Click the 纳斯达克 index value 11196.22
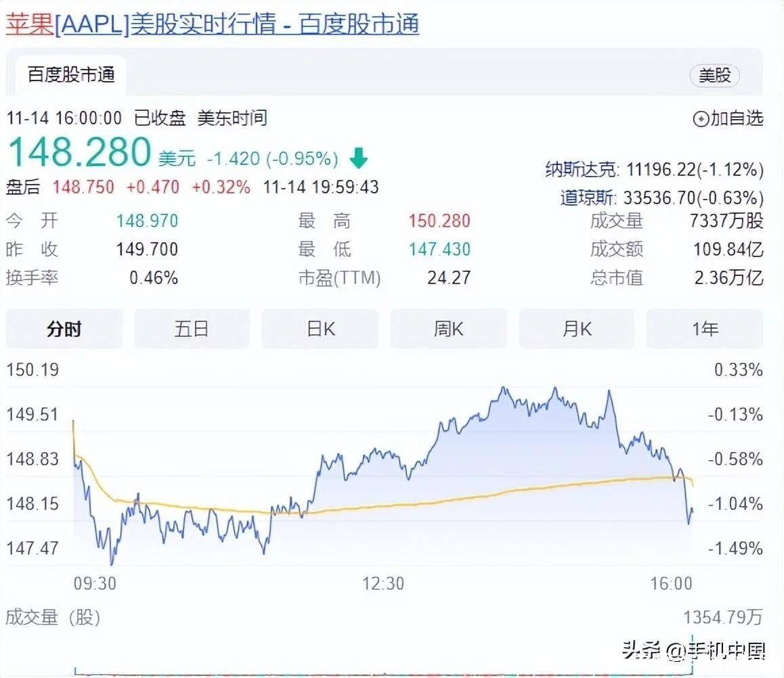Screen dimensions: 784x678 click(661, 170)
